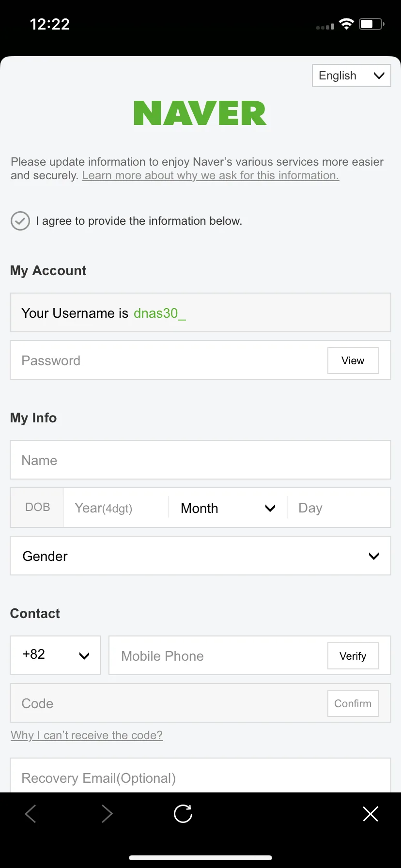401x868 pixels.
Task: Reload the page with refresh icon
Action: pyautogui.click(x=183, y=814)
